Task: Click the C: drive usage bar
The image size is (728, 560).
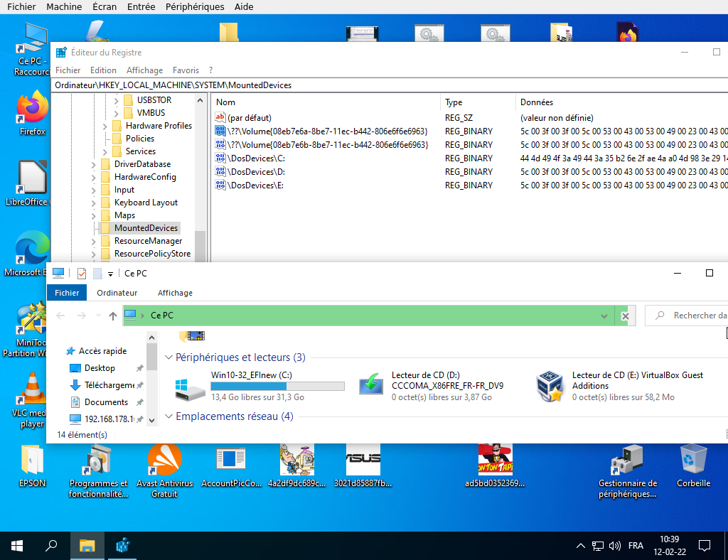Action: (x=278, y=386)
